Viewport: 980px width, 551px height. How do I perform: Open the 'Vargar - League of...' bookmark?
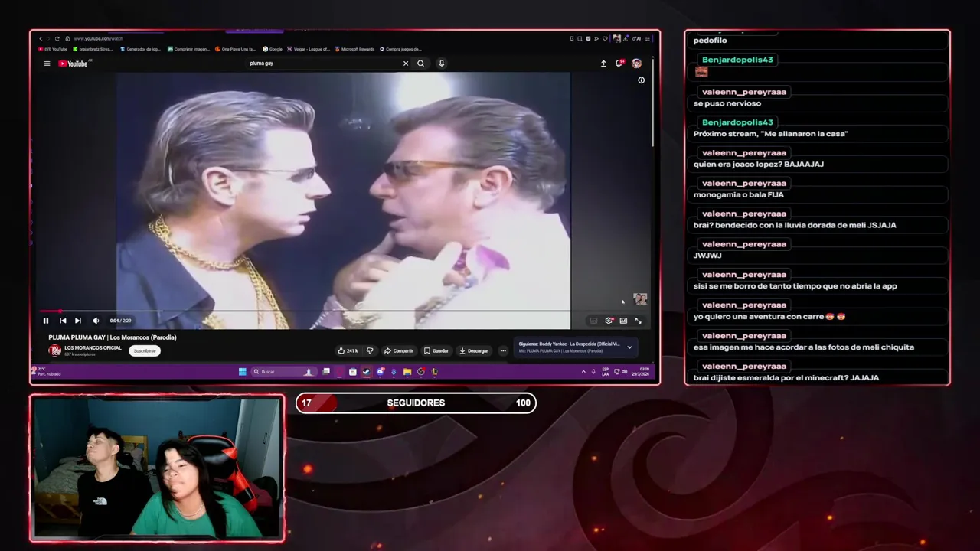tap(309, 49)
